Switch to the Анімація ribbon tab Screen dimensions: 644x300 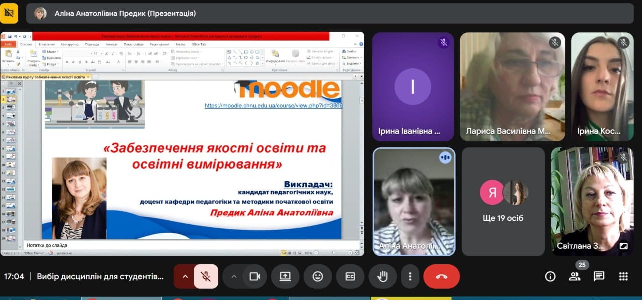tap(111, 44)
